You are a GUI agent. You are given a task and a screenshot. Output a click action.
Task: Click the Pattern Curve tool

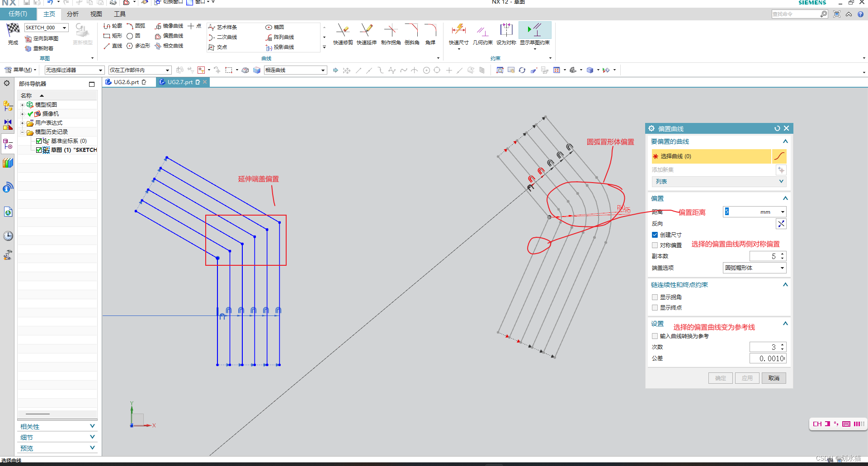[280, 37]
